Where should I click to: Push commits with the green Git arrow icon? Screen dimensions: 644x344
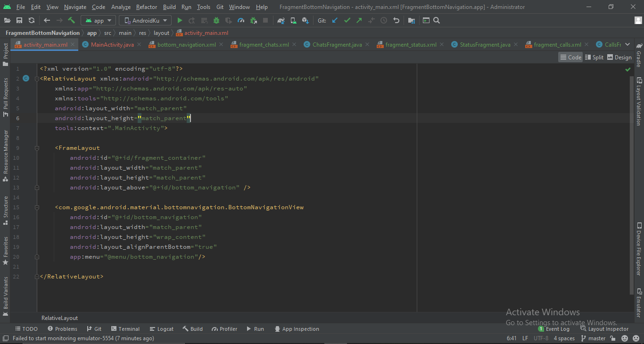point(359,20)
